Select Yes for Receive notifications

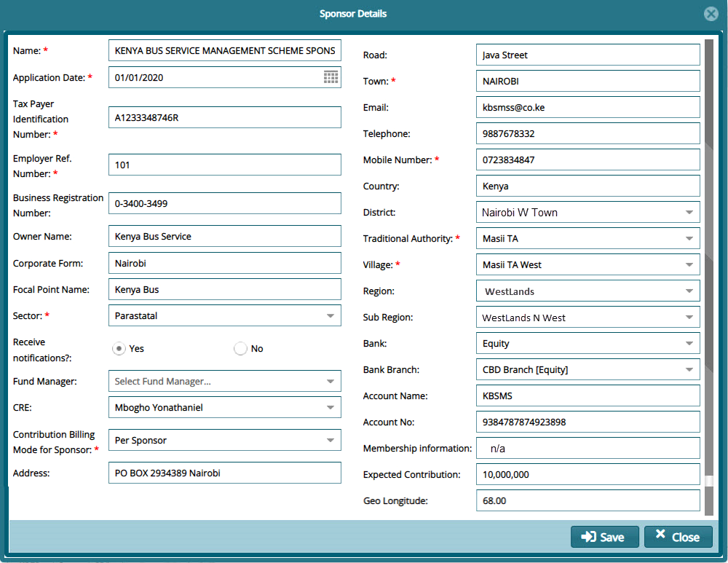[x=119, y=348]
